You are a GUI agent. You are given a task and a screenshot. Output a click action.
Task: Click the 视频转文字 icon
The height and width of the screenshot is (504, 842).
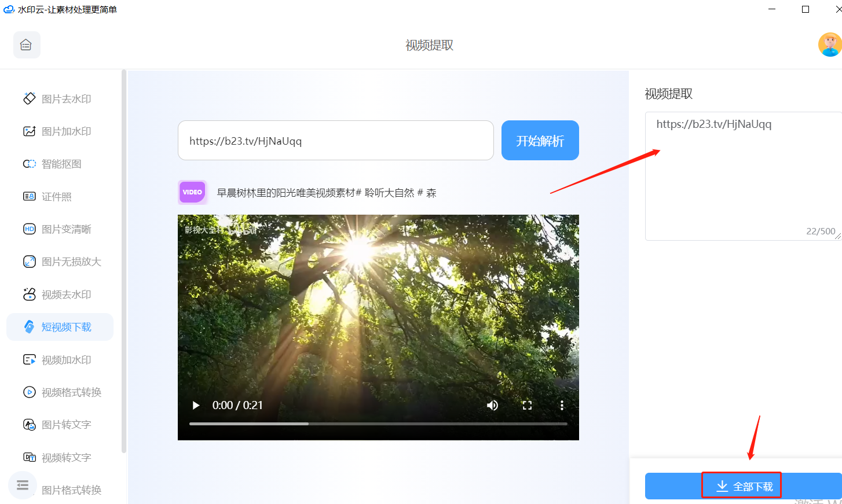click(30, 457)
